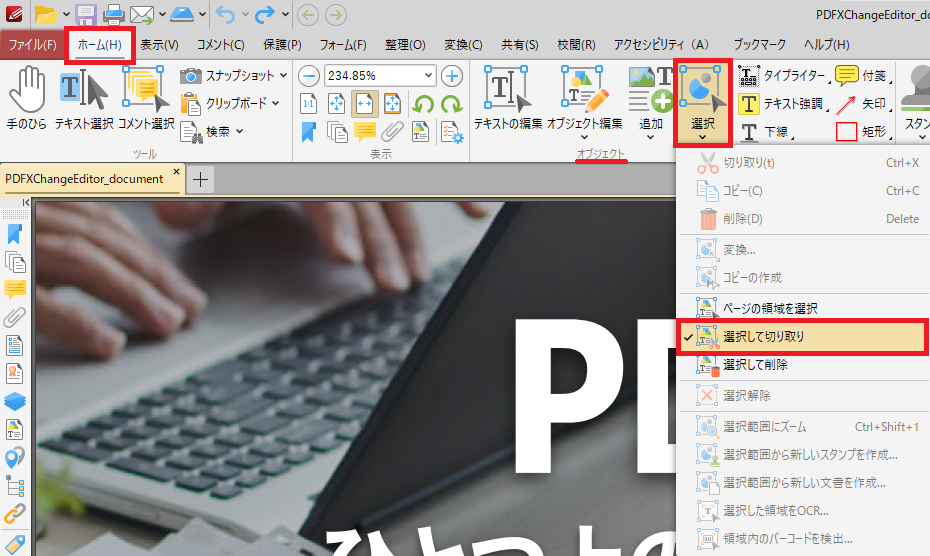Click the rotate clockwise green icon
The height and width of the screenshot is (556, 930).
451,104
